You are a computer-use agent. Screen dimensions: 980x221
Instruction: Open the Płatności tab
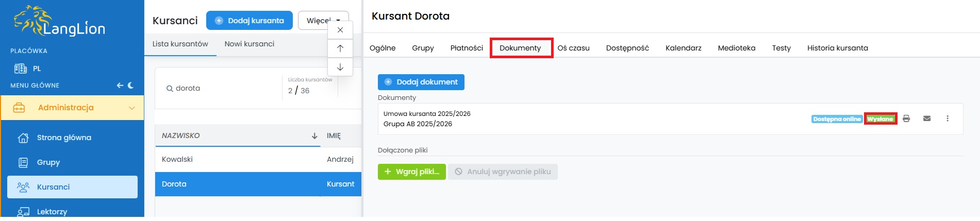[467, 48]
